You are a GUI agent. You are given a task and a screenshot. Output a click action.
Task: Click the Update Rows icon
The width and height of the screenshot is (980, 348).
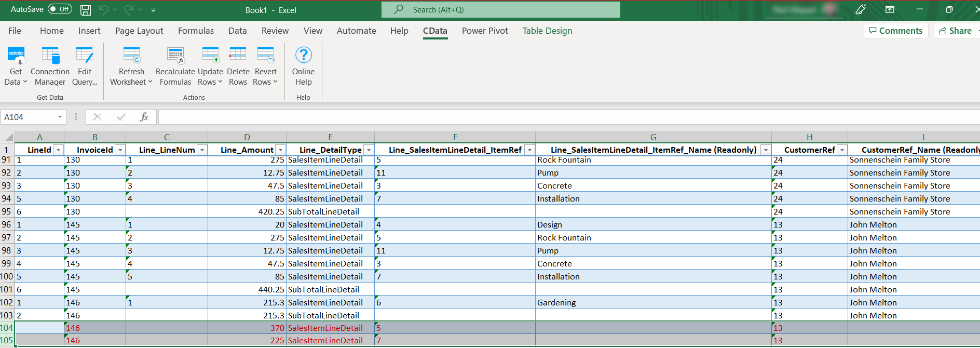coord(210,56)
